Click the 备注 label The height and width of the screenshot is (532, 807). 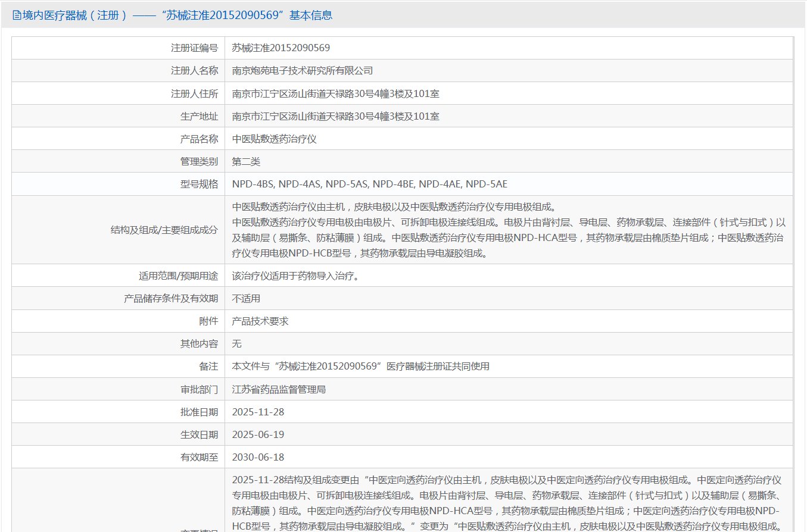[x=208, y=366]
